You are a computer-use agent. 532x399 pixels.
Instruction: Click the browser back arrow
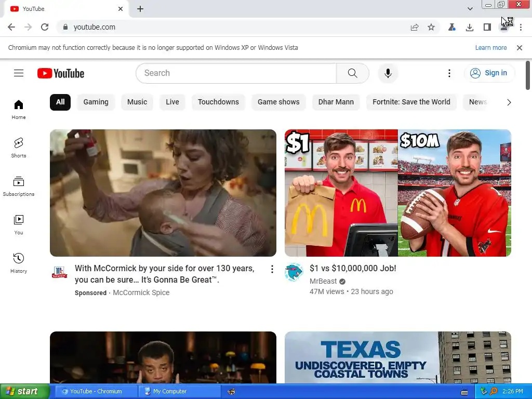point(11,27)
